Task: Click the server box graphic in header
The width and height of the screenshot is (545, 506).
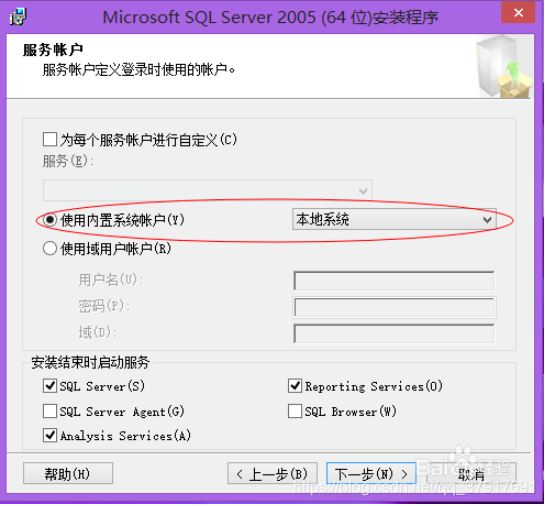Action: click(504, 67)
